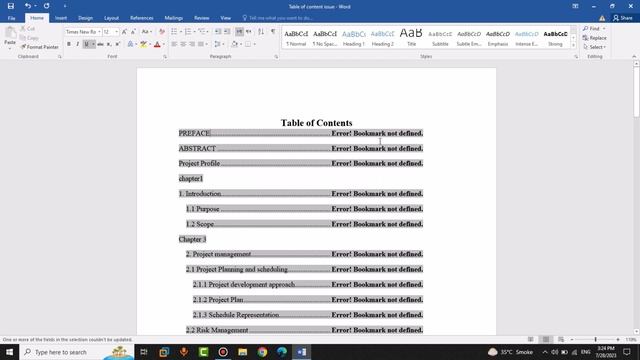640x360 pixels.
Task: Toggle bold formatting
Action: click(x=69, y=44)
